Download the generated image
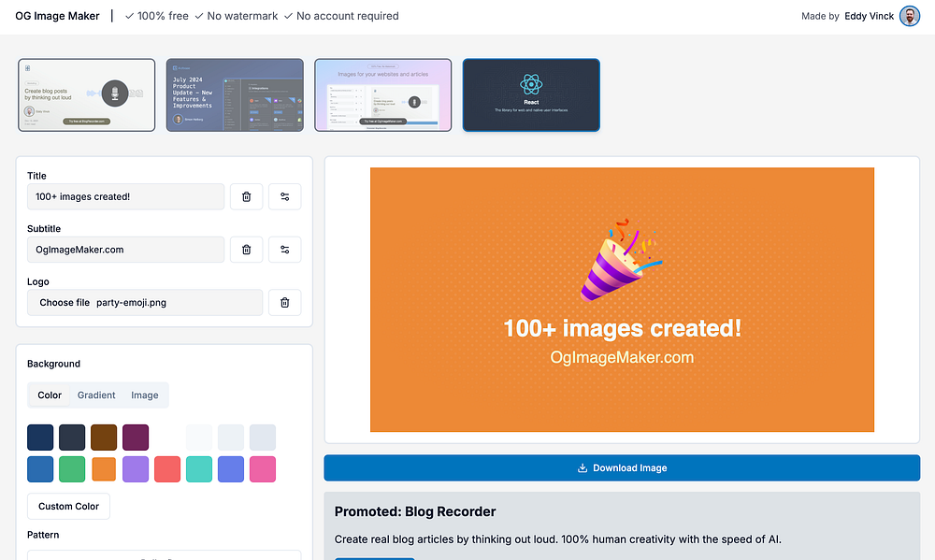 [x=622, y=468]
